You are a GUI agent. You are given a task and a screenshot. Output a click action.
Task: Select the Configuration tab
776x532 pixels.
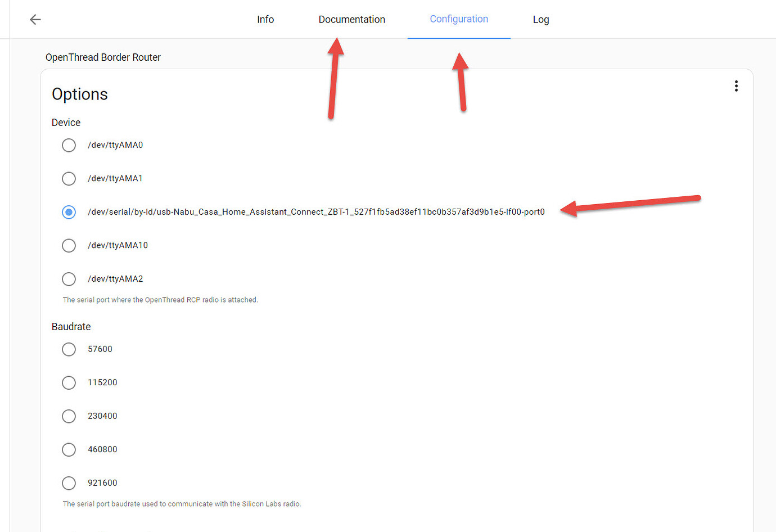click(x=458, y=19)
